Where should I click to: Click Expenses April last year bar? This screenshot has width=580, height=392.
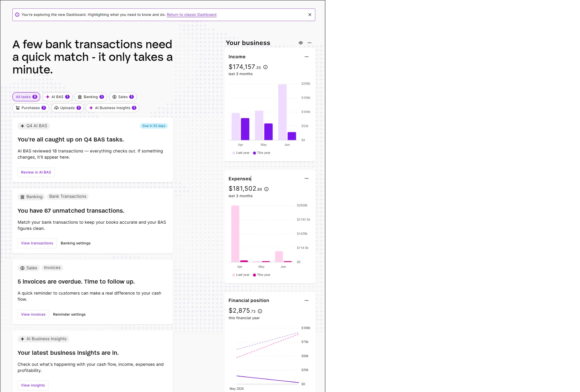coord(235,234)
